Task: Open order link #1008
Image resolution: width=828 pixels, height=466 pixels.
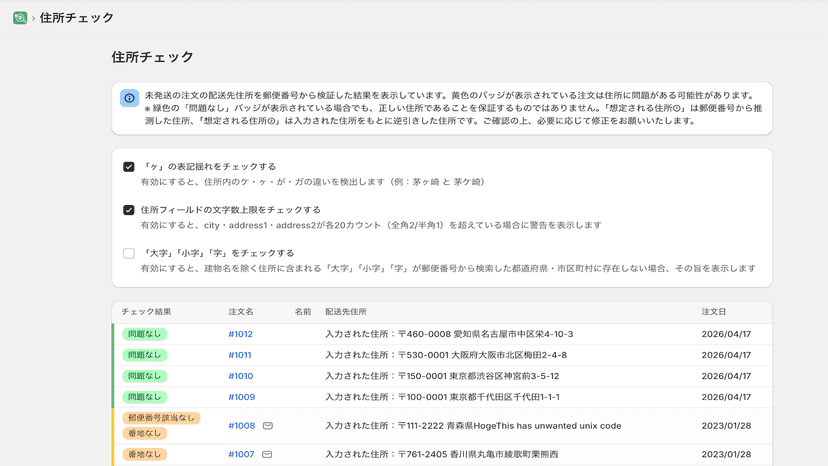Action: (241, 426)
